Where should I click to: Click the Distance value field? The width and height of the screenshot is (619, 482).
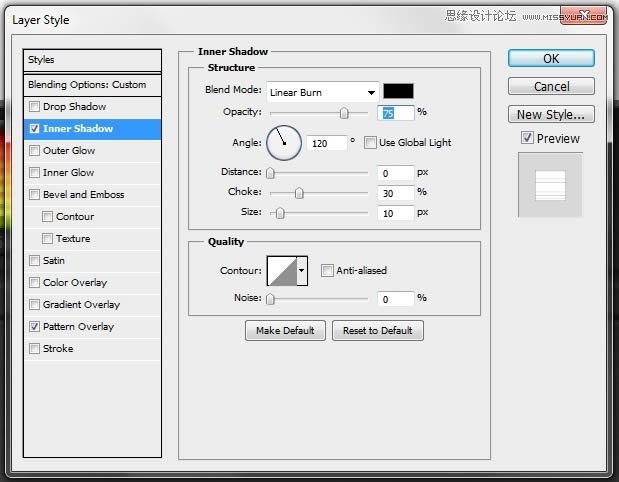click(396, 173)
